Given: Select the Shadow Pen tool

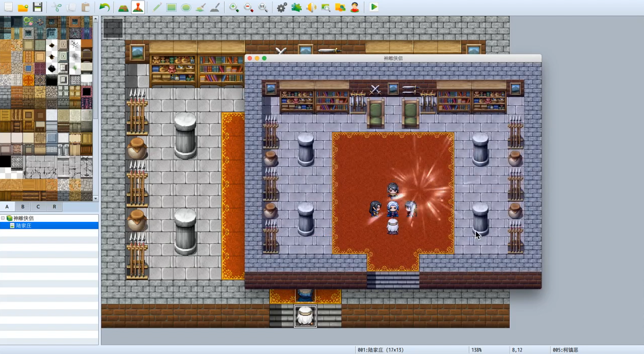Looking at the screenshot, I should 215,7.
